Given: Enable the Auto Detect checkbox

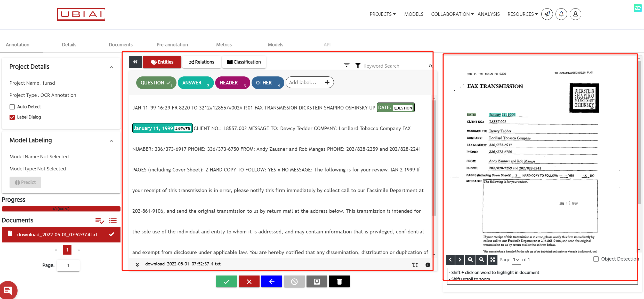Looking at the screenshot, I should pyautogui.click(x=12, y=107).
